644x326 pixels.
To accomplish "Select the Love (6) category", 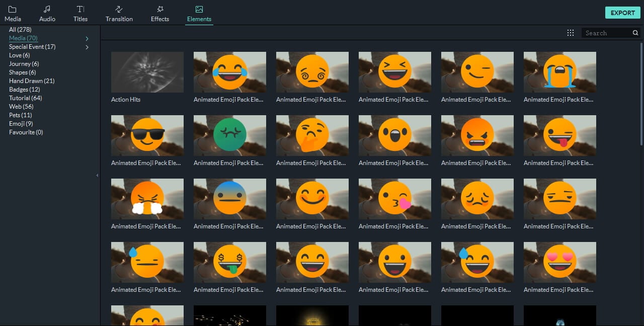I will [19, 55].
